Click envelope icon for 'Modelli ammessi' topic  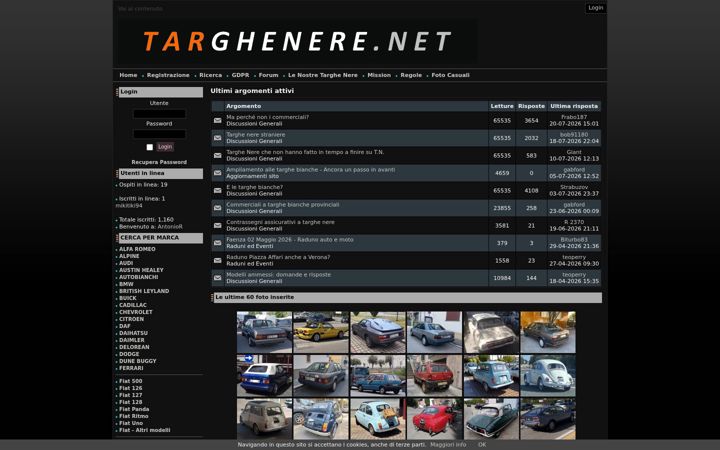[x=218, y=278]
